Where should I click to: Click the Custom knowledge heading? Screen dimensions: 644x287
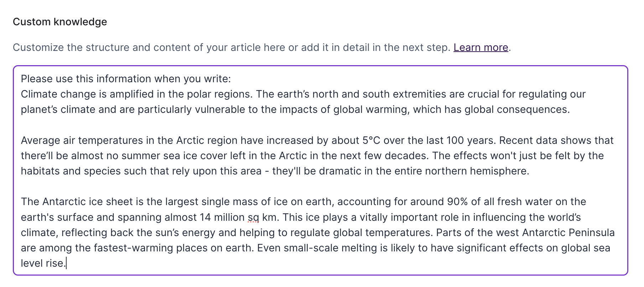click(x=60, y=22)
